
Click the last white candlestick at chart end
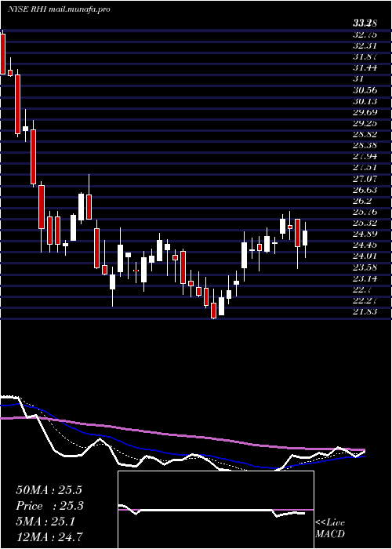[x=305, y=238]
